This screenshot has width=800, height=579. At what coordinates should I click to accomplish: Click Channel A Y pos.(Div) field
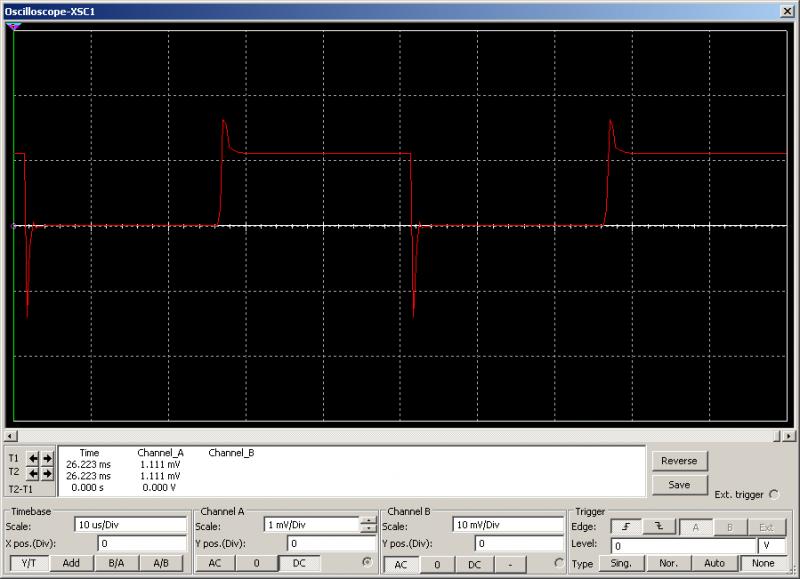(332, 544)
